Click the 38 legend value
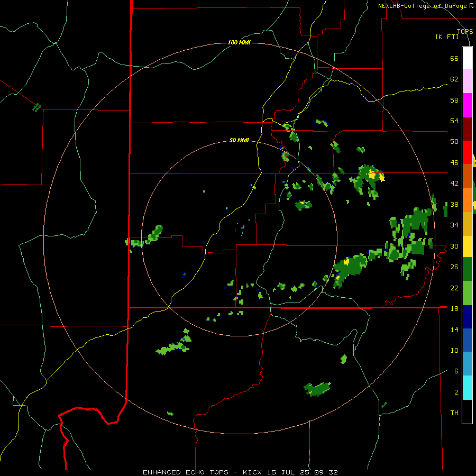476x476 pixels. [454, 204]
